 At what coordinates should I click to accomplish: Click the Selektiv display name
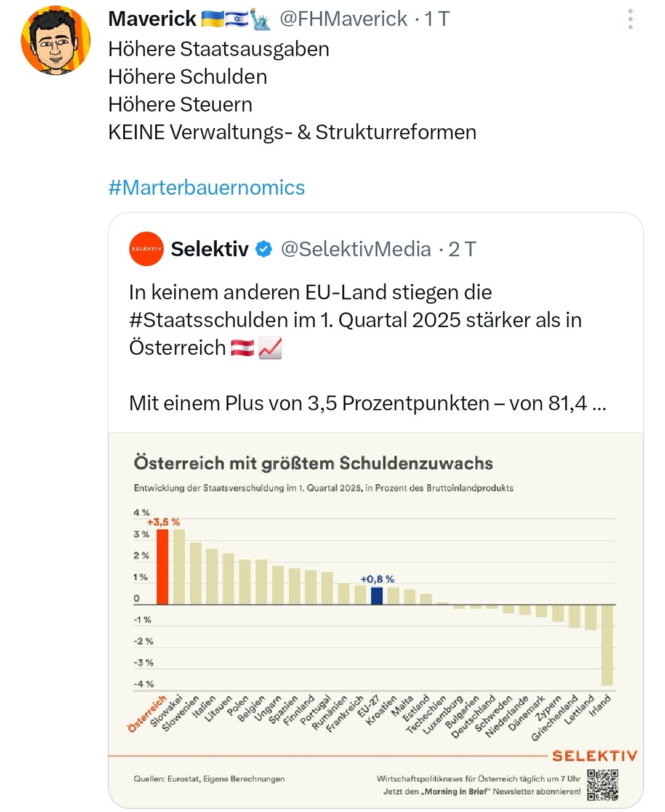(209, 249)
